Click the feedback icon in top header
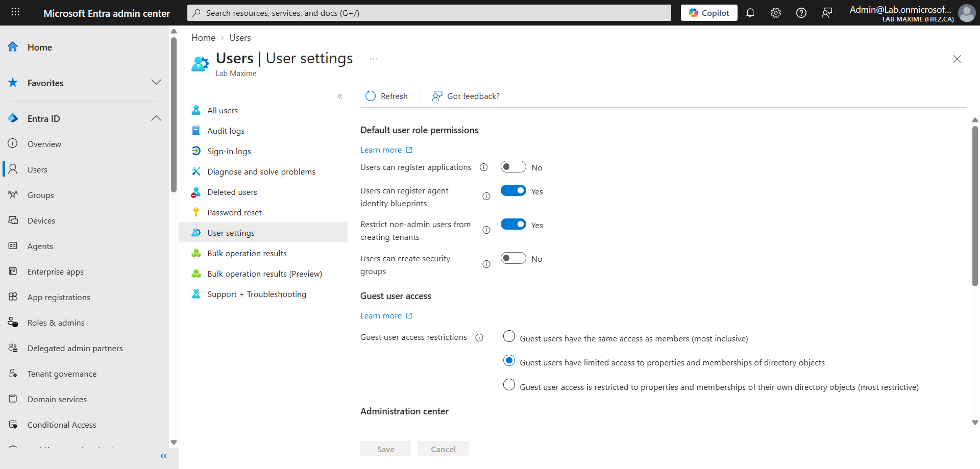Screen dimensions: 980x469 coord(827,13)
